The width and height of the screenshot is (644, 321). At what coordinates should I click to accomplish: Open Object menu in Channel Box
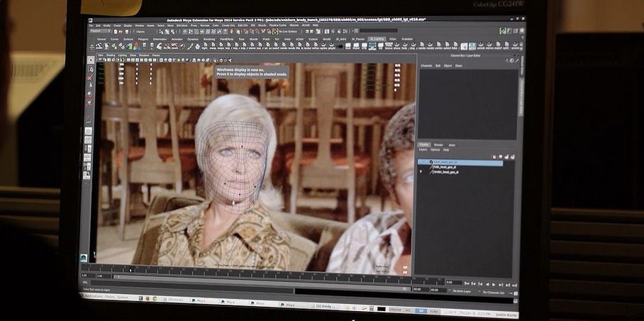tap(448, 66)
